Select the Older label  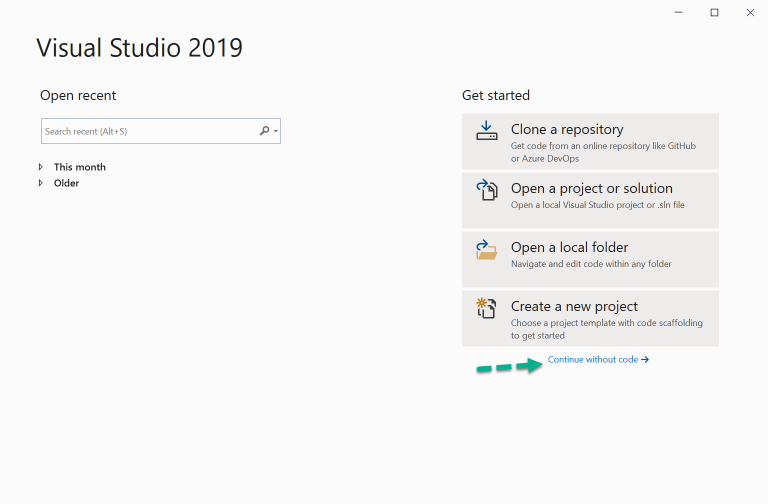pos(67,183)
